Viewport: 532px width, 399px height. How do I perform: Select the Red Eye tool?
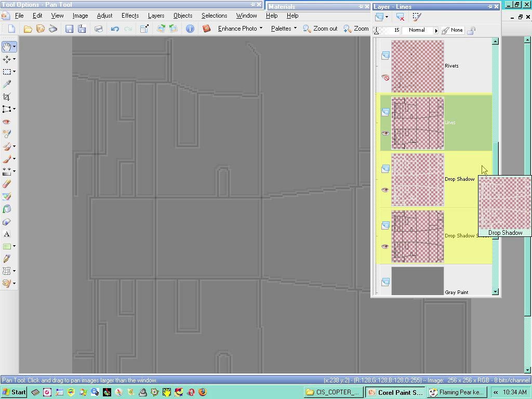tap(6, 122)
